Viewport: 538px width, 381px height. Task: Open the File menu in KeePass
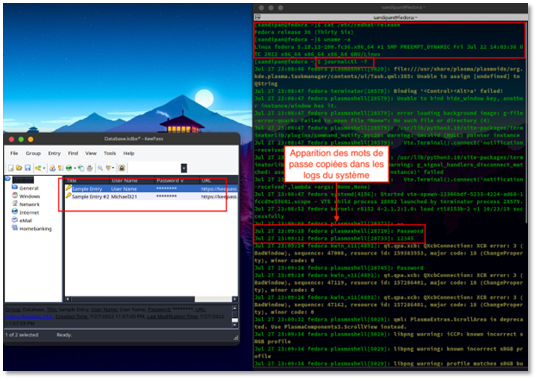point(14,153)
